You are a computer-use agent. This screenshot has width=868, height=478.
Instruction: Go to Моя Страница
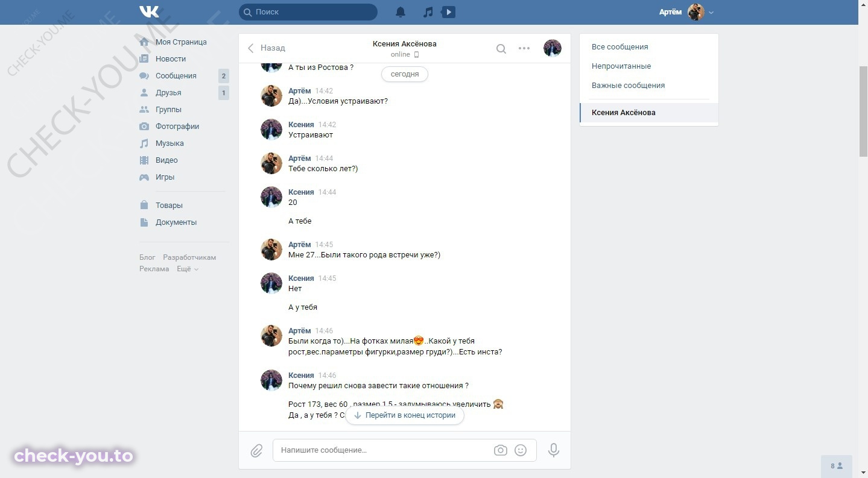click(x=181, y=42)
